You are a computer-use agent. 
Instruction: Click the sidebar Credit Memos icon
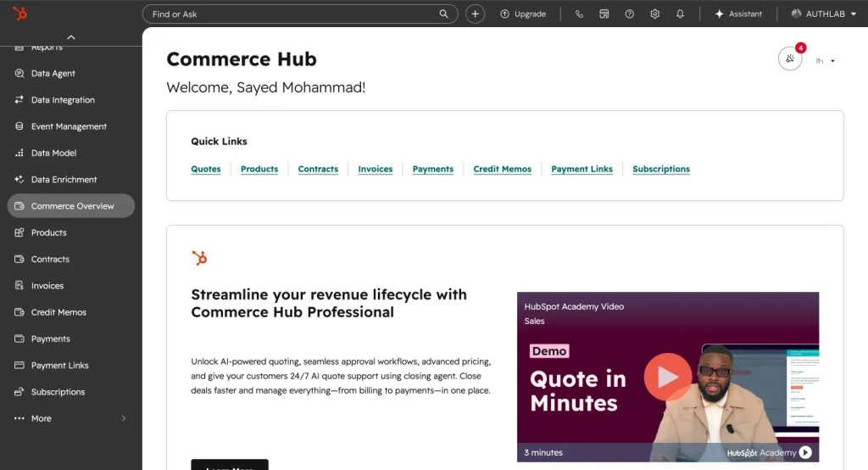19,312
